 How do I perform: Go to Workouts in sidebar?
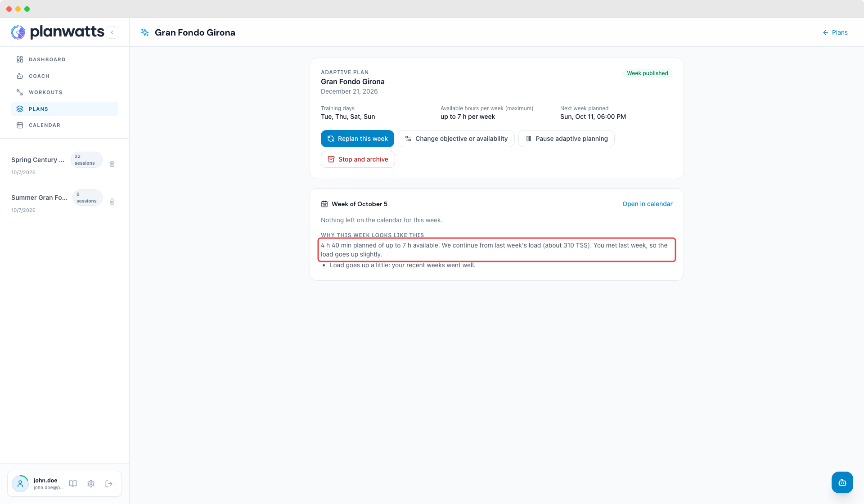[64, 92]
